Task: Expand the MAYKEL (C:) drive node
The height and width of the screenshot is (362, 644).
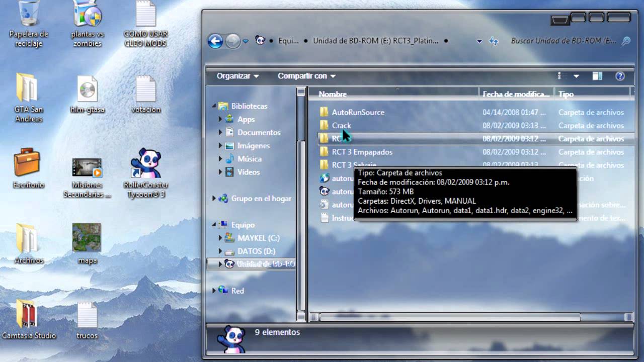Action: pos(220,238)
